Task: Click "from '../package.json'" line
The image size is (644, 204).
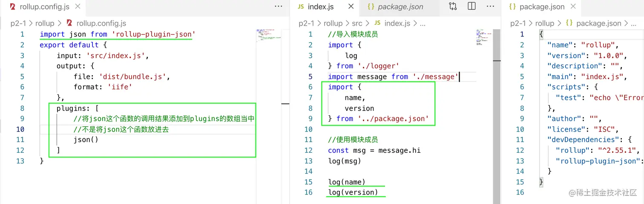Action: tap(378, 119)
